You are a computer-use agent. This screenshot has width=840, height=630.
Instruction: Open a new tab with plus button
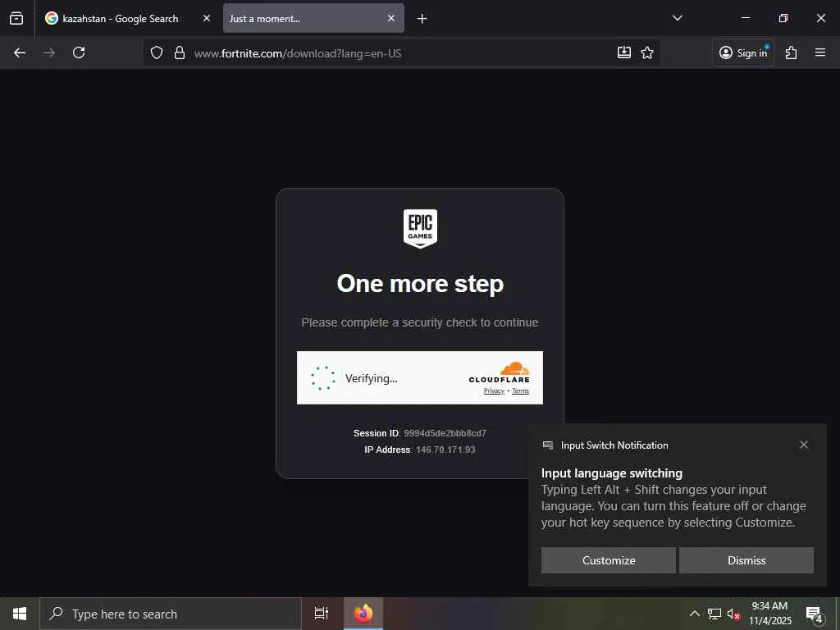click(x=422, y=19)
